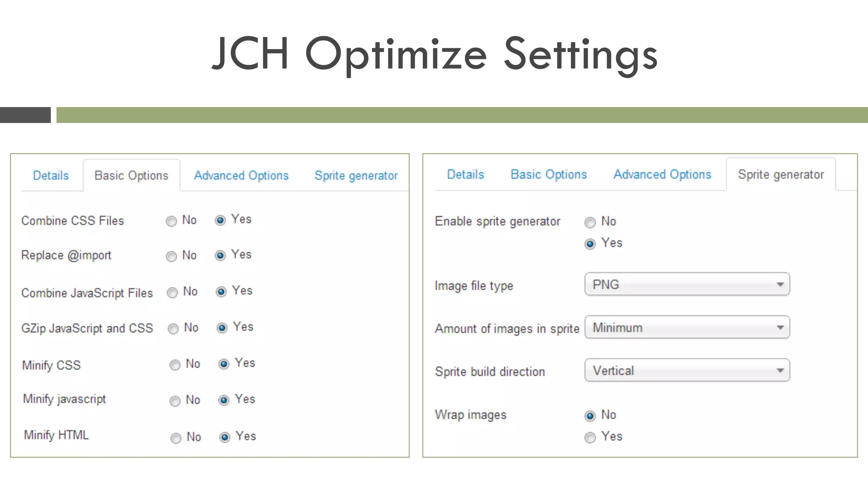The width and height of the screenshot is (868, 488).
Task: Select Yes for Combine CSS Files
Action: click(x=220, y=220)
